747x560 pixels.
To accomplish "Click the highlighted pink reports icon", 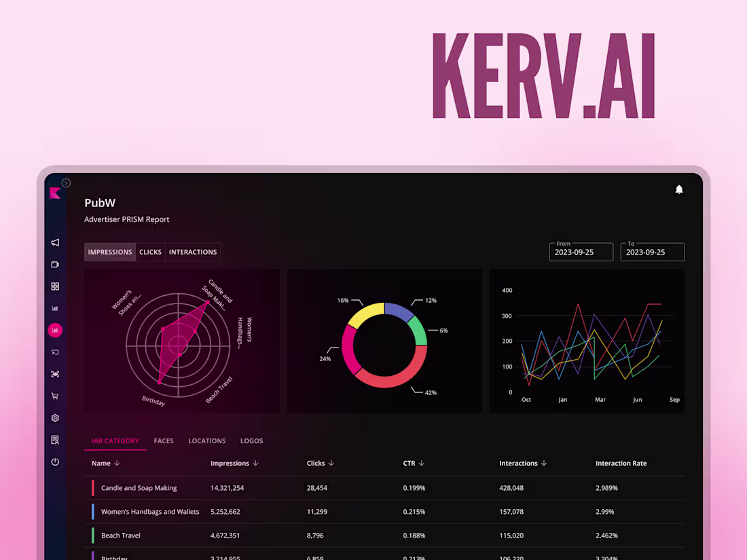I will pyautogui.click(x=55, y=330).
